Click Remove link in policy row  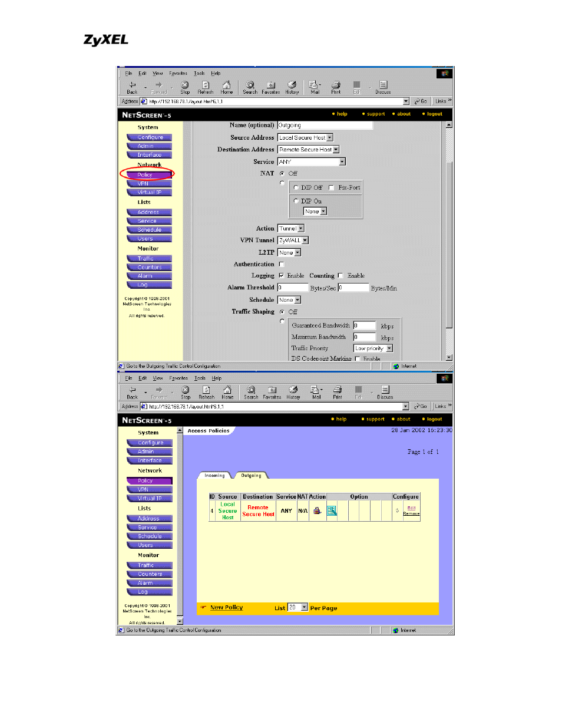[x=411, y=513]
